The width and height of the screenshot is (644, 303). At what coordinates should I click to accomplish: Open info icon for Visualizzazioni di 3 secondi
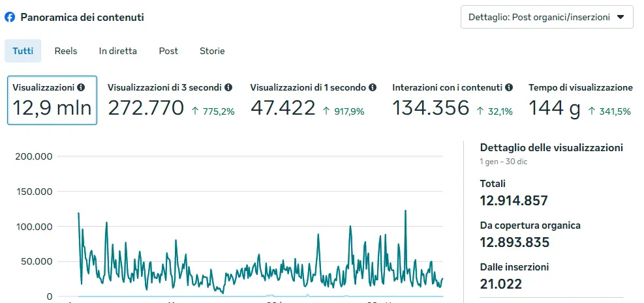(228, 87)
